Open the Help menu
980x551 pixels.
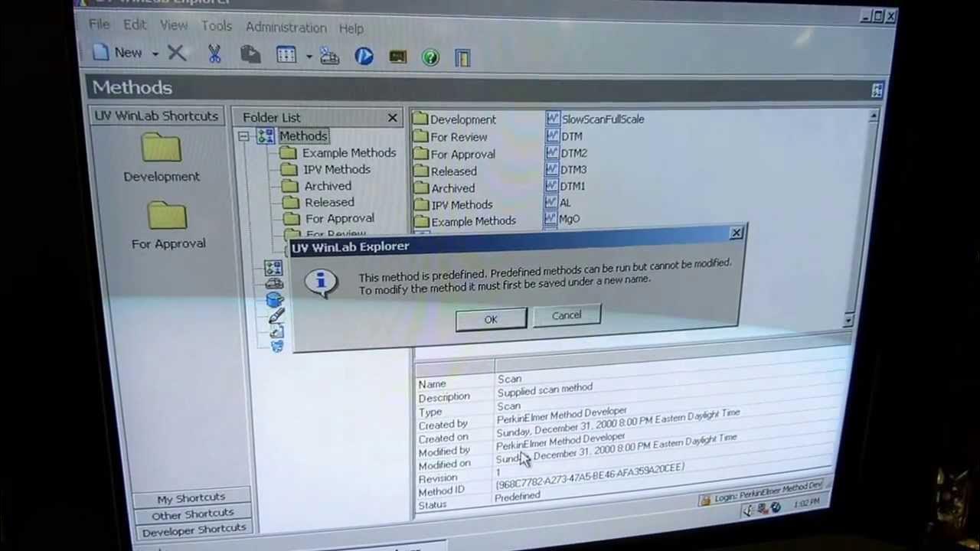coord(351,28)
